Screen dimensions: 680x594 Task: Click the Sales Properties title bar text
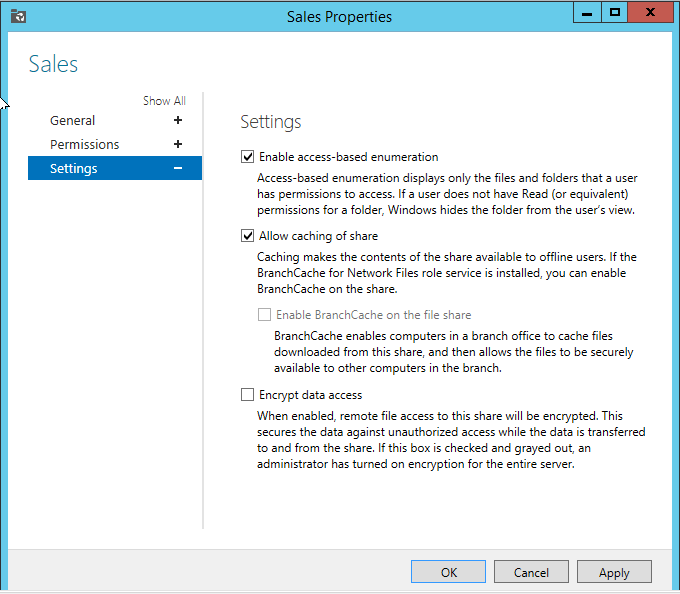point(339,16)
